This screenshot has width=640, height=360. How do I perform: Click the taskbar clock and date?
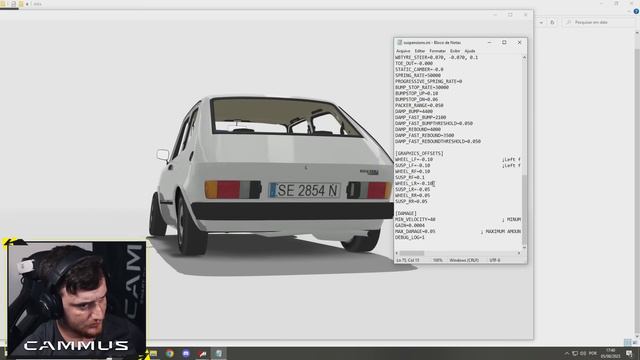point(611,353)
